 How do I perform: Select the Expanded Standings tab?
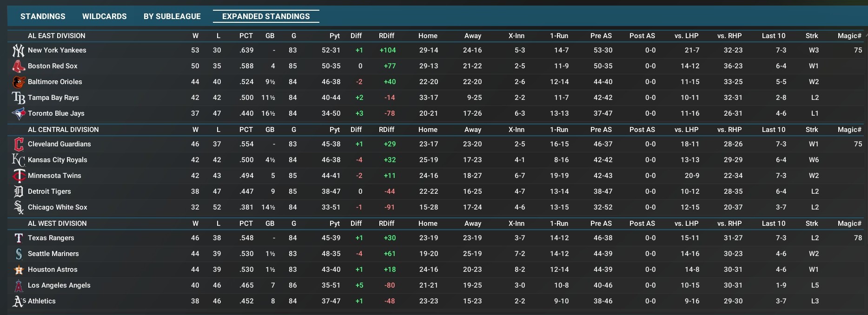[x=266, y=16]
